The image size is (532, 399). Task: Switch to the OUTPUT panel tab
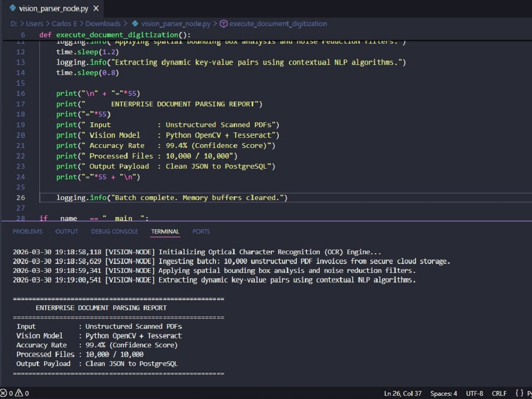pyautogui.click(x=66, y=231)
